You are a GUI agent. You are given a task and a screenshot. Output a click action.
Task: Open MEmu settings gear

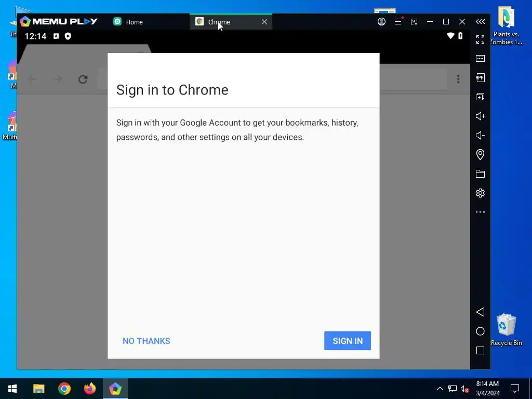(480, 193)
